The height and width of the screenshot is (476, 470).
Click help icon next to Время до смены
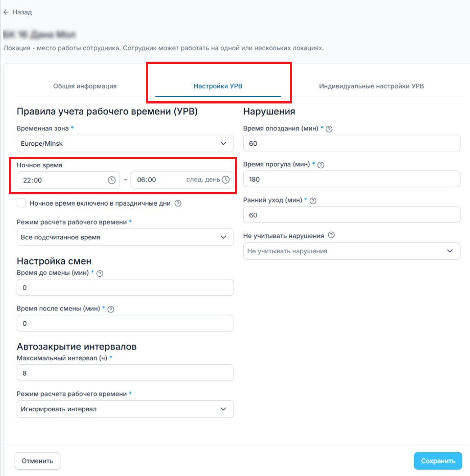click(x=100, y=273)
